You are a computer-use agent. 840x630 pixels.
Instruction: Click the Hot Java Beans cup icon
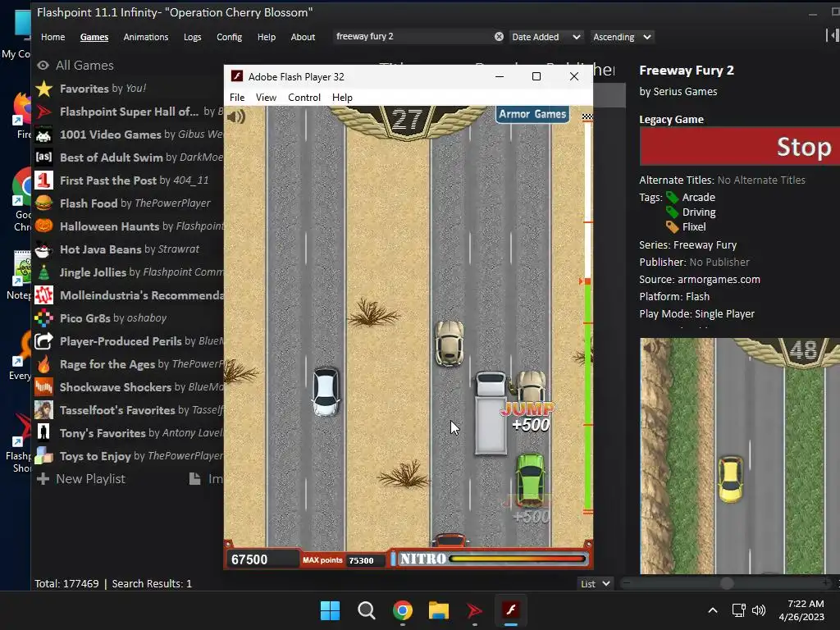44,249
